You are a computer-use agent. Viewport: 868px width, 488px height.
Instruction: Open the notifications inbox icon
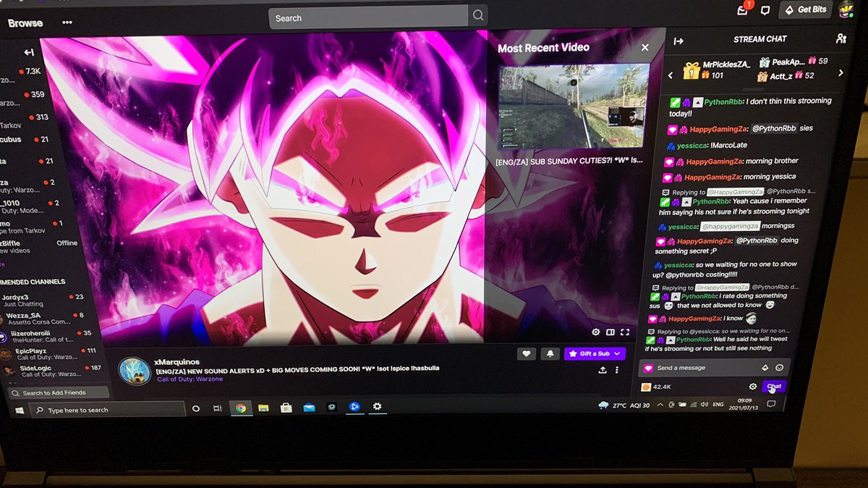[x=743, y=10]
